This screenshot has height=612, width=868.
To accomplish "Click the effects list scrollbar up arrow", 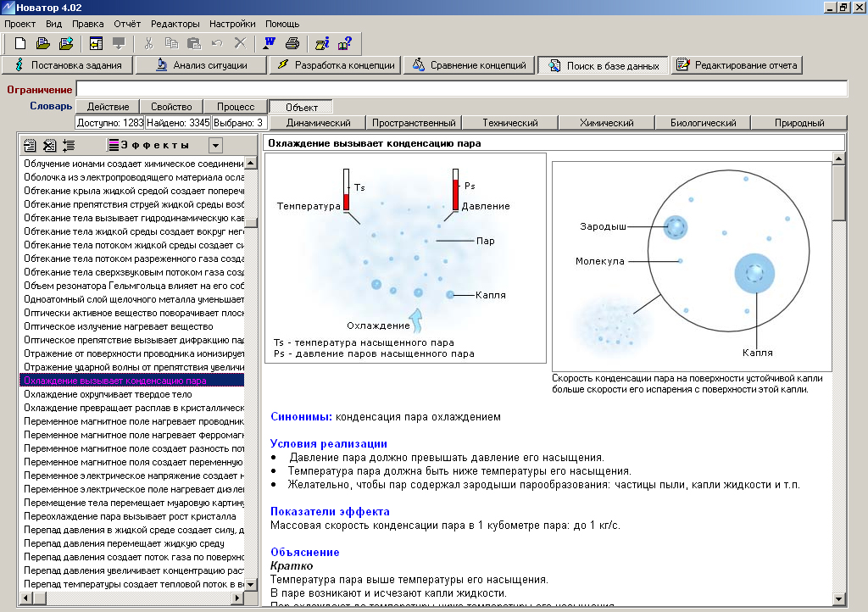I will [x=251, y=164].
